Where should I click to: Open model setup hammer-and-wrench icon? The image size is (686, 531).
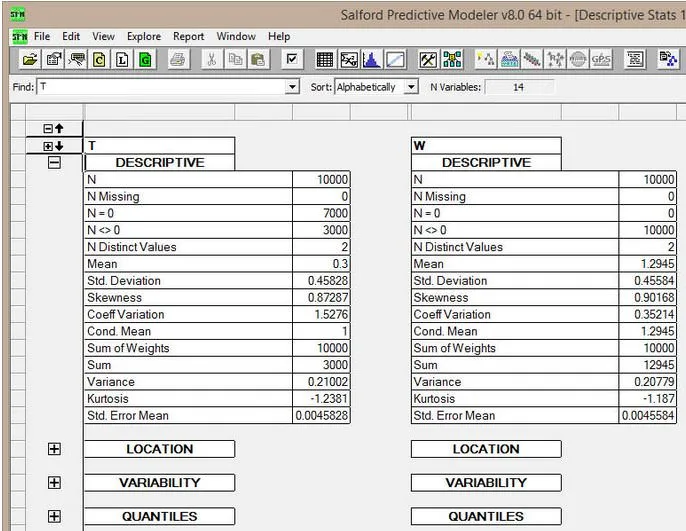point(428,59)
